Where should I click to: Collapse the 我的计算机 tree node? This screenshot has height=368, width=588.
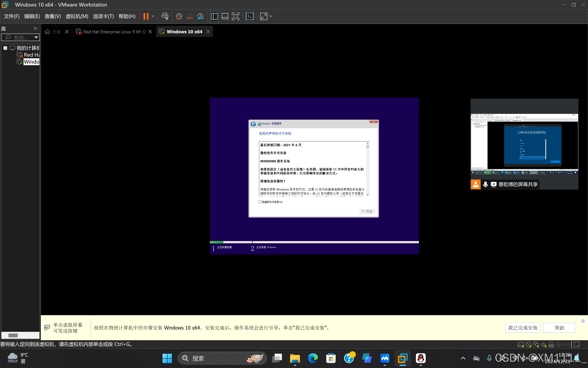click(x=5, y=48)
